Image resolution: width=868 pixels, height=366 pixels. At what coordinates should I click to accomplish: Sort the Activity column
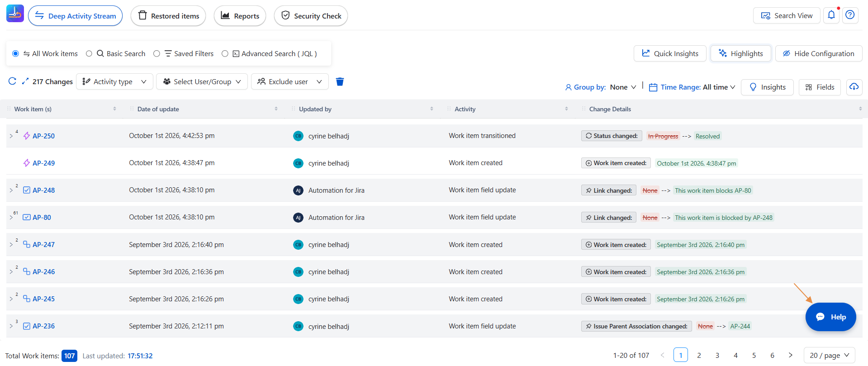coord(566,109)
